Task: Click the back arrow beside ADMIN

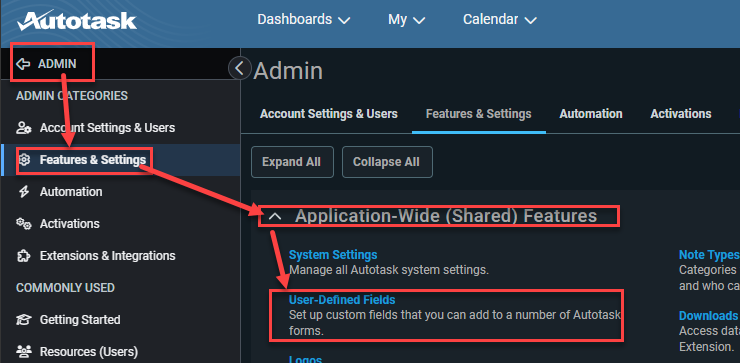Action: [23, 64]
